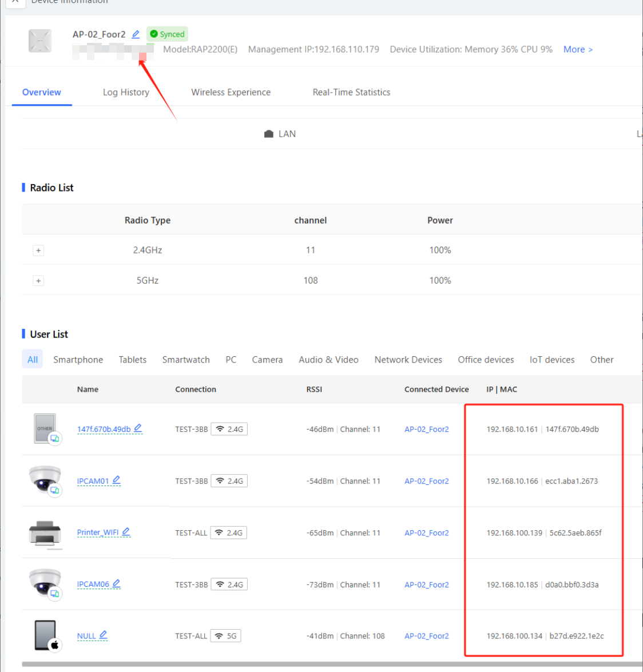The image size is (643, 672).
Task: Filter user list by Camera
Action: pyautogui.click(x=267, y=360)
